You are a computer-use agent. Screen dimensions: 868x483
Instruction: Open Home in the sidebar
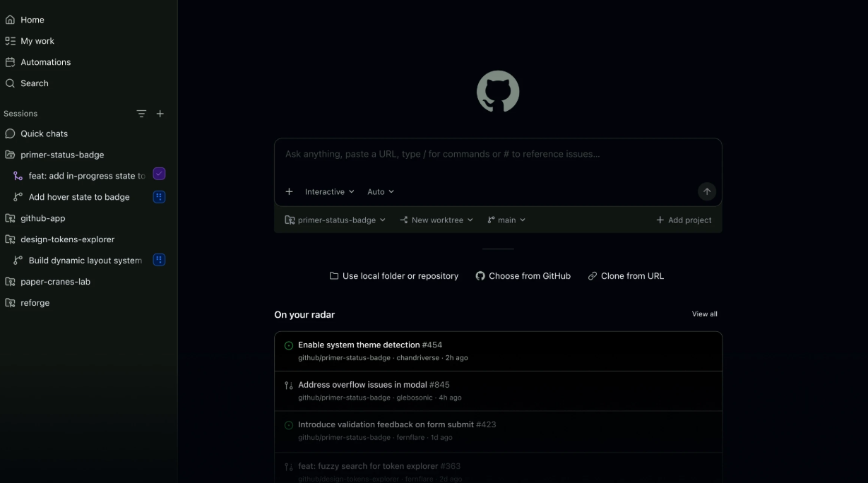(x=32, y=20)
